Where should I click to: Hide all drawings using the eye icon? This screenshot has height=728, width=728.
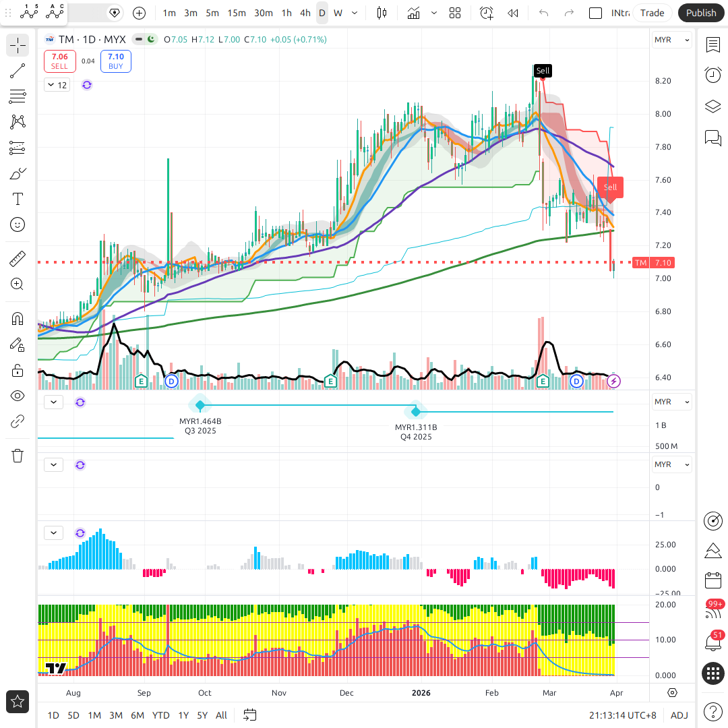coord(18,396)
